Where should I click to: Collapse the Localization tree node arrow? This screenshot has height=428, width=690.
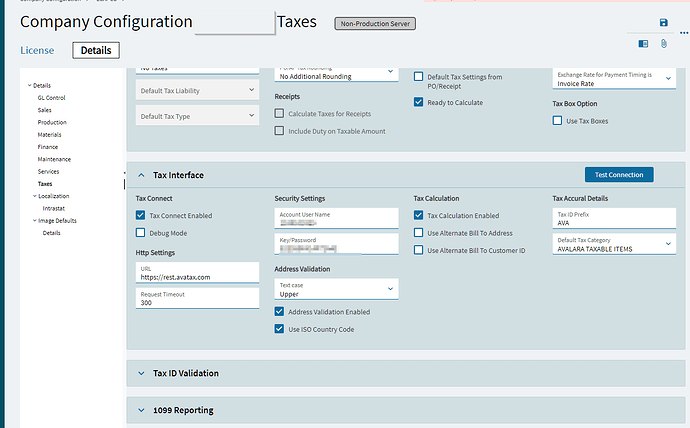[x=35, y=196]
